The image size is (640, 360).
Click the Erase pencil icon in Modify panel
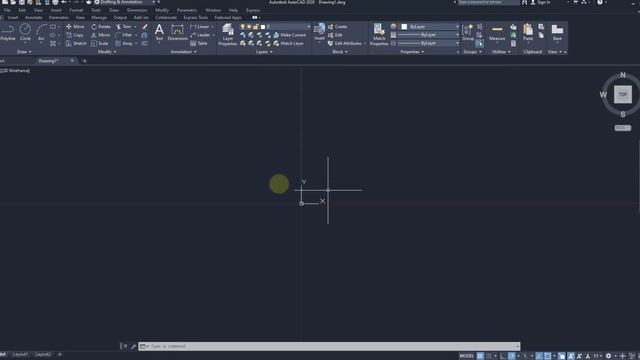(144, 27)
